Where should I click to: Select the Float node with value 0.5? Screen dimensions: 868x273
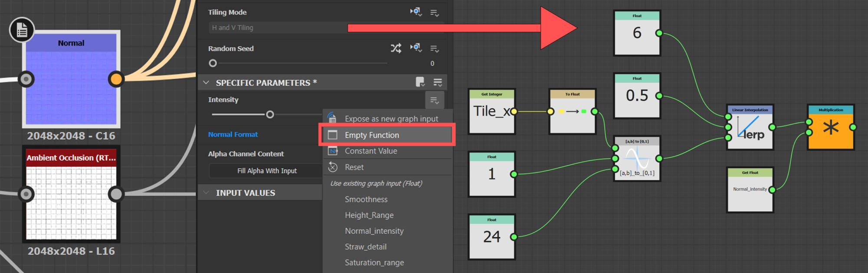[x=637, y=96]
